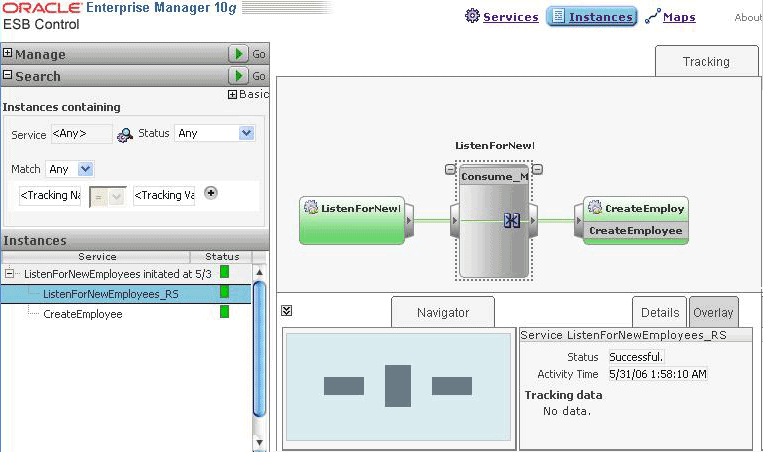Expand the Manage panel

tap(7, 53)
